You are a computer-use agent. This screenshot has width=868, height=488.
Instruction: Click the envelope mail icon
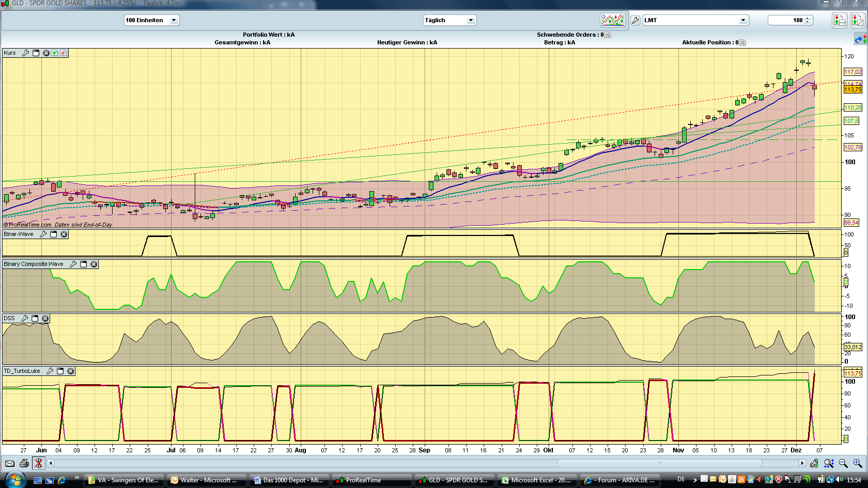(10, 463)
